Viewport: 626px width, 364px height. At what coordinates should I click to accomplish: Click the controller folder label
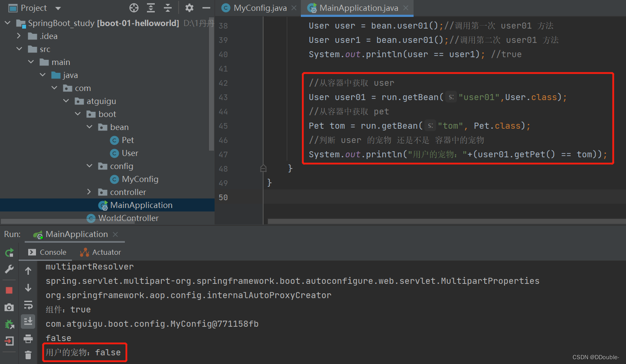point(128,192)
